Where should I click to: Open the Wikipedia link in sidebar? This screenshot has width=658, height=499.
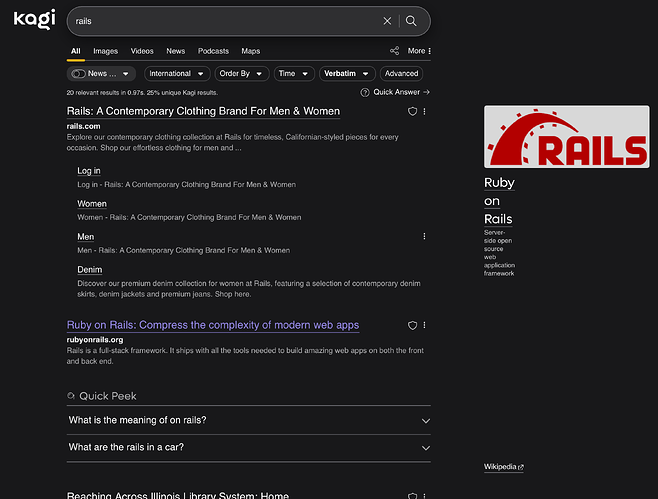(504, 467)
